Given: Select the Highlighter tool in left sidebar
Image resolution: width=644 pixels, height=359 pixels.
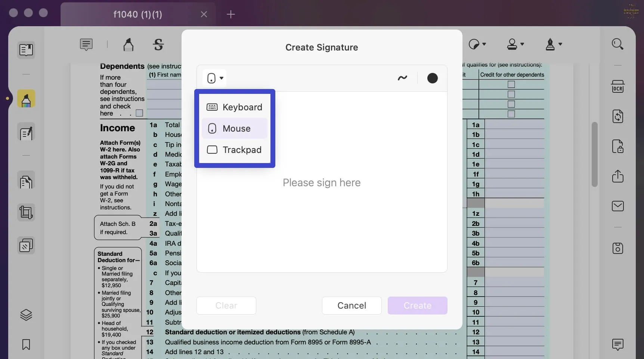Looking at the screenshot, I should [26, 99].
